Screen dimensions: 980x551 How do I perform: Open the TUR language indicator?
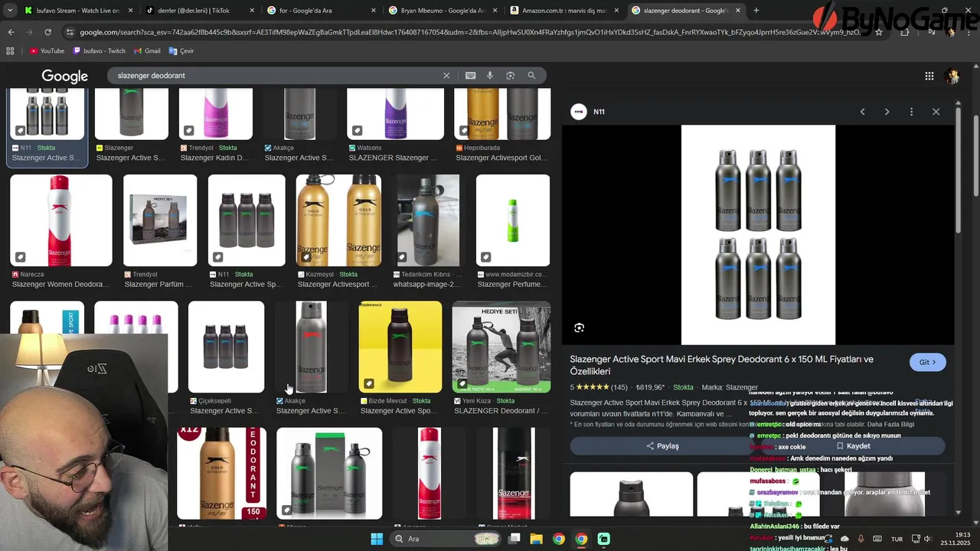pyautogui.click(x=897, y=539)
